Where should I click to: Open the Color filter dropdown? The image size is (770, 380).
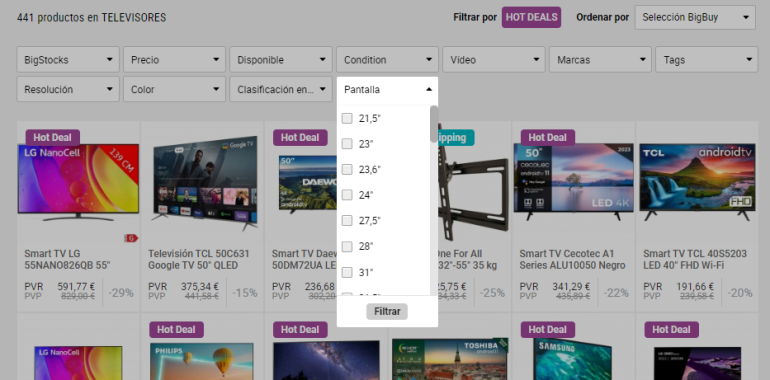tap(174, 89)
